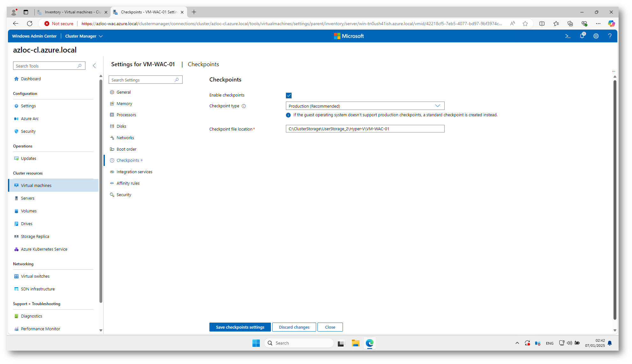The width and height of the screenshot is (632, 364).
Task: Open Virtual switches under Networking
Action: (35, 276)
